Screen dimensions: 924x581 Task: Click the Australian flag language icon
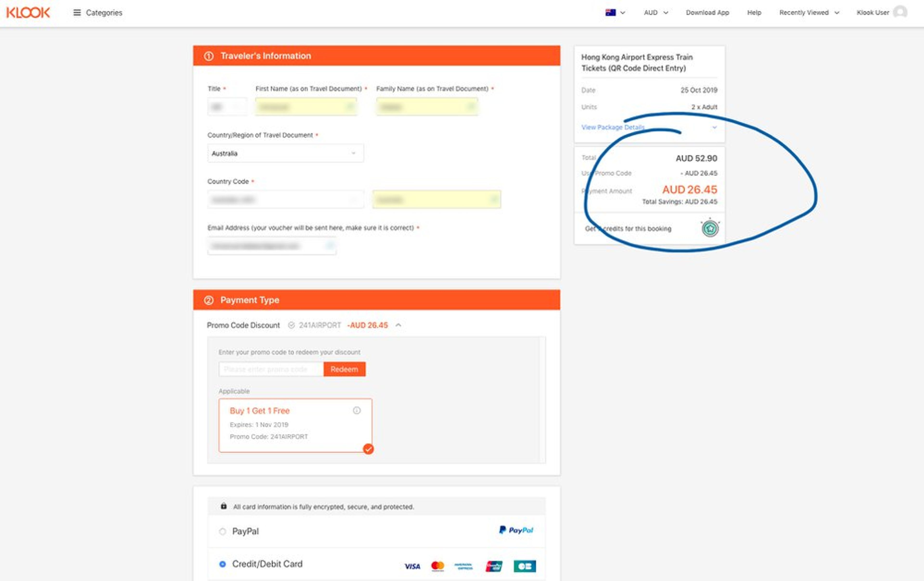610,13
